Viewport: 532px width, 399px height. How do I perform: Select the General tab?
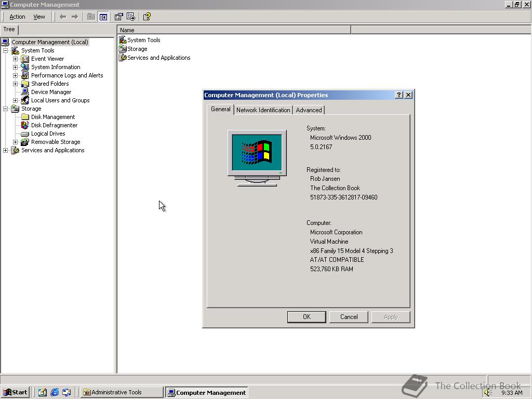(x=220, y=109)
